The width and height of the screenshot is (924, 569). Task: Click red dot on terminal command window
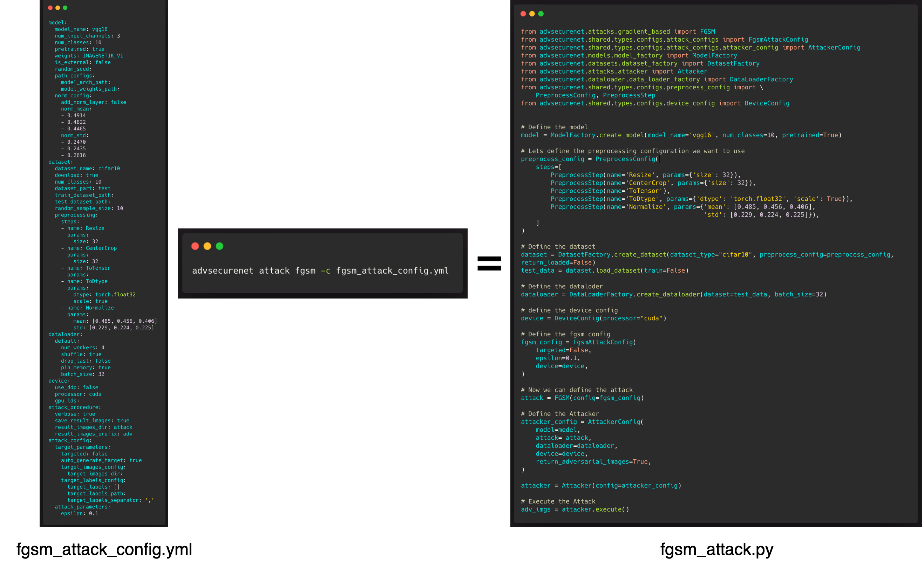click(x=195, y=246)
